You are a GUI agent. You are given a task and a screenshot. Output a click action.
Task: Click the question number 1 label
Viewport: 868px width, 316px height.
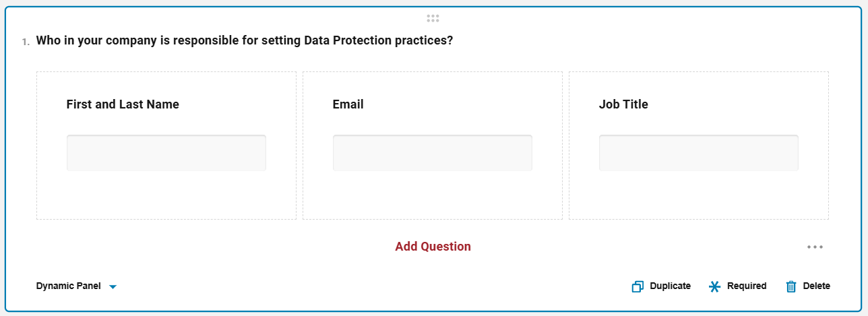click(25, 42)
